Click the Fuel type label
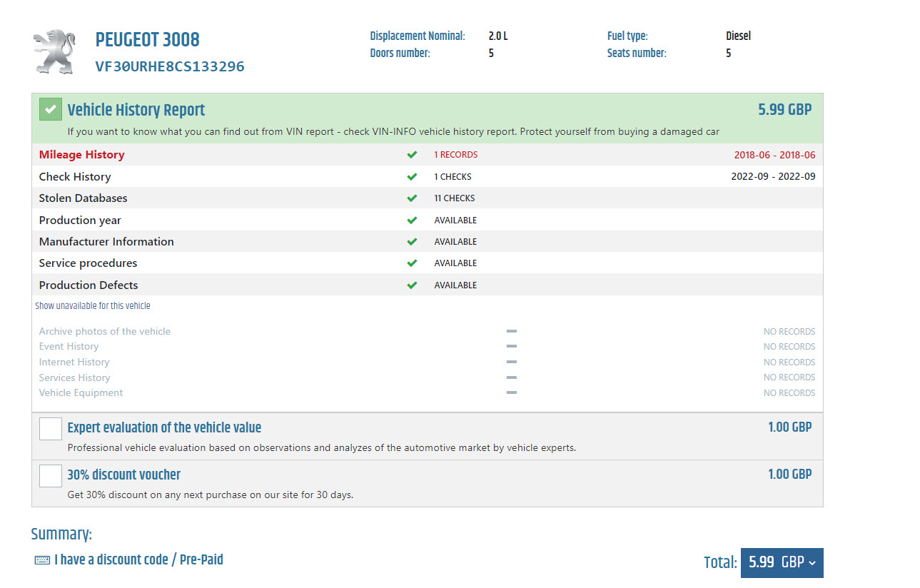Viewport: 920px width, 588px height. tap(627, 36)
